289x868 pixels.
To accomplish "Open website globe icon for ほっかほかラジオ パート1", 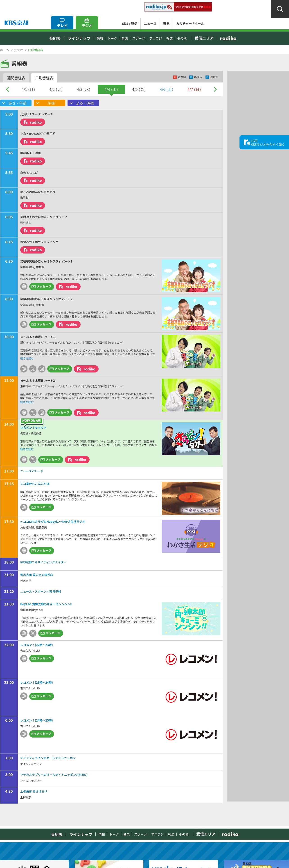I will click(24, 286).
